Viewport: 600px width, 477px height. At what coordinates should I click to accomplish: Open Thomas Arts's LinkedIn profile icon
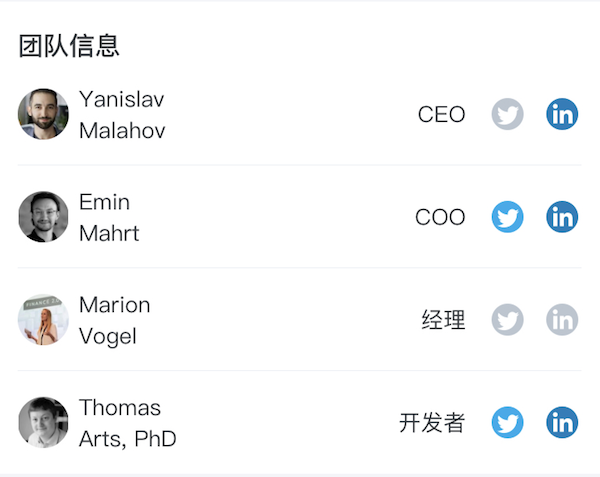tap(562, 422)
